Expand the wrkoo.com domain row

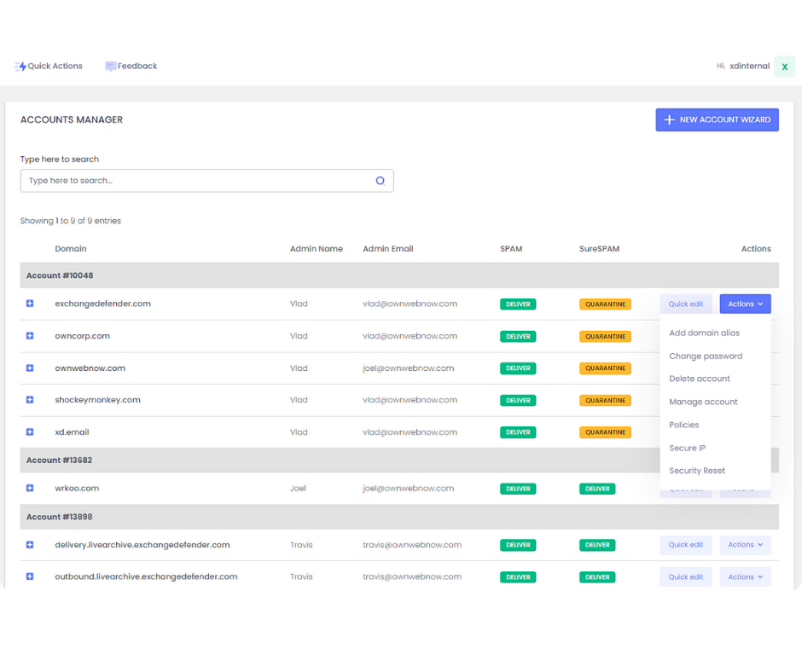point(30,489)
